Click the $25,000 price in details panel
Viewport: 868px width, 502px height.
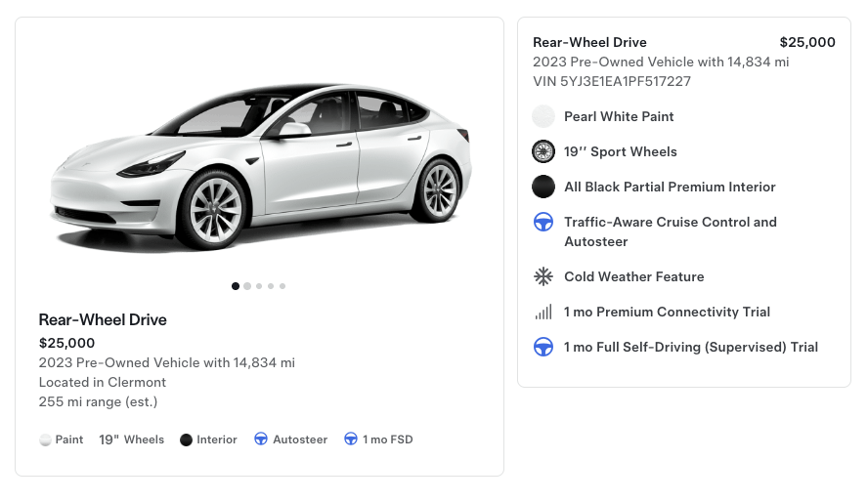807,42
